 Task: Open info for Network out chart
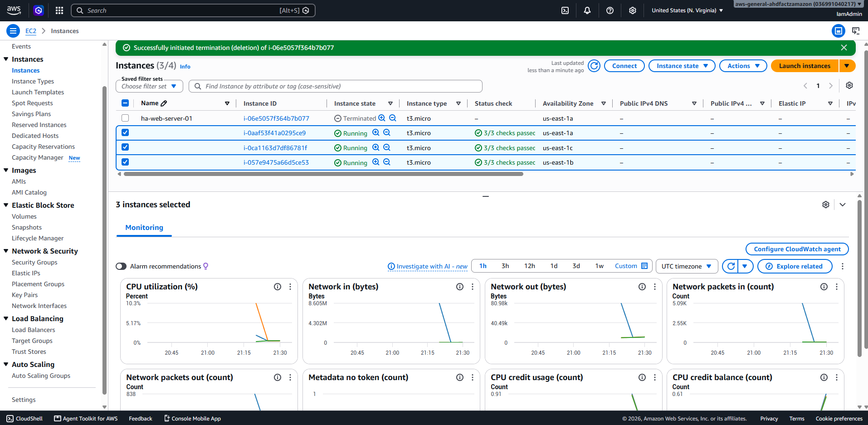coord(642,287)
